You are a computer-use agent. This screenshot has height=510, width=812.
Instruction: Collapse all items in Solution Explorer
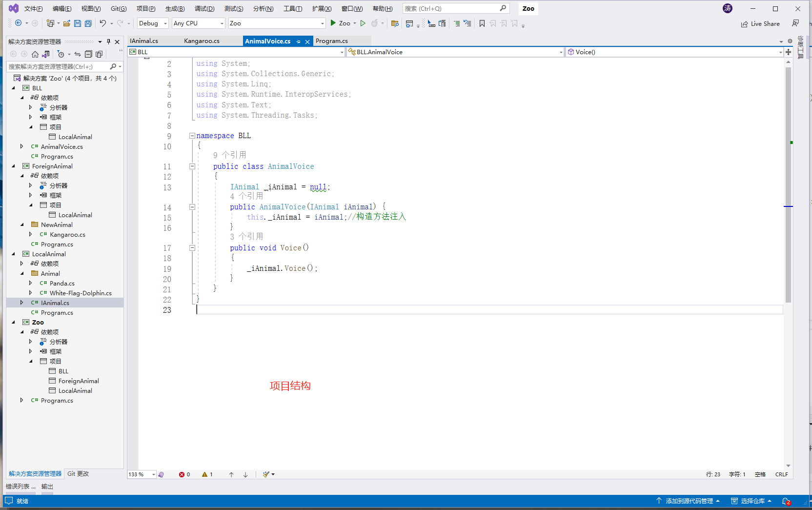88,54
